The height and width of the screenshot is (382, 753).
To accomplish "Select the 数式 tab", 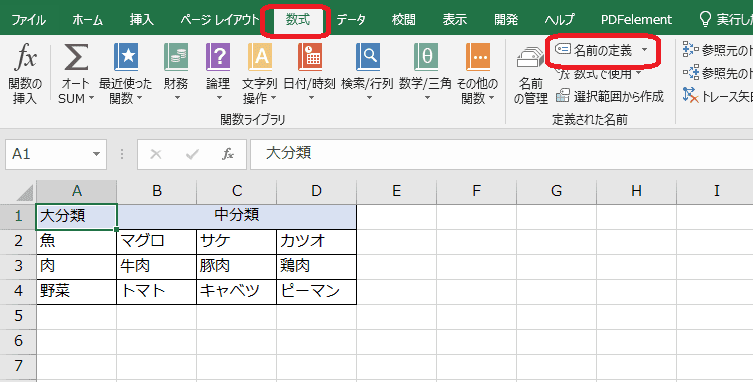I will point(298,20).
